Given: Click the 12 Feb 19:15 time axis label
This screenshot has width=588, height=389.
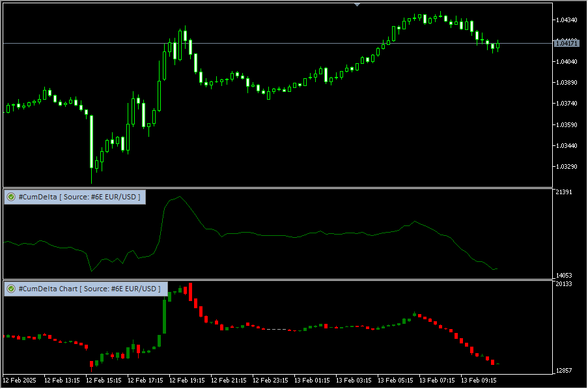Looking at the screenshot, I should tap(186, 379).
